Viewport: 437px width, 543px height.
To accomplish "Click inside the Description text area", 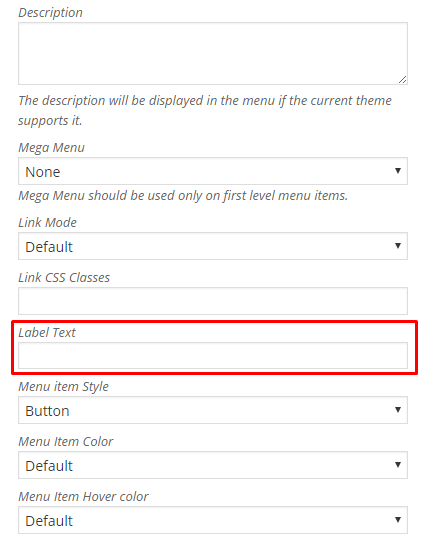I will tap(213, 54).
